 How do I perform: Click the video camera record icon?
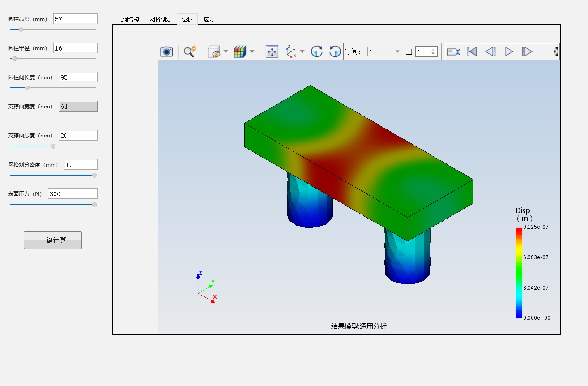point(454,52)
